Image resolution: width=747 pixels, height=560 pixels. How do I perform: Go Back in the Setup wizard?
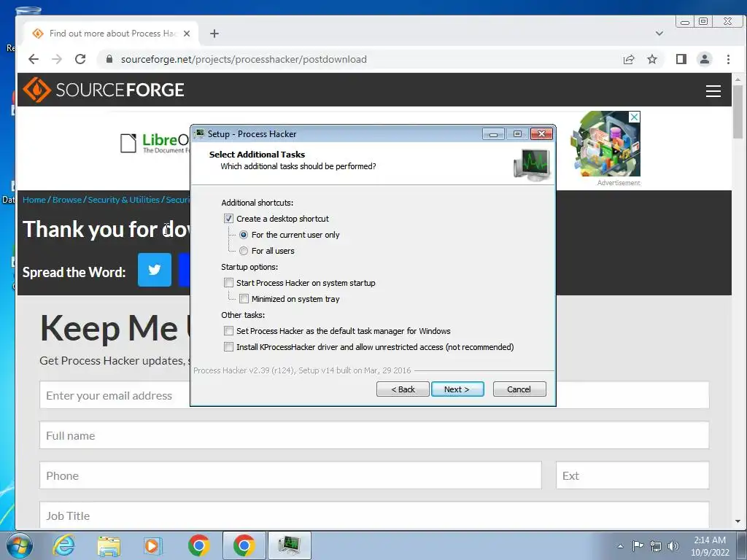(x=403, y=389)
